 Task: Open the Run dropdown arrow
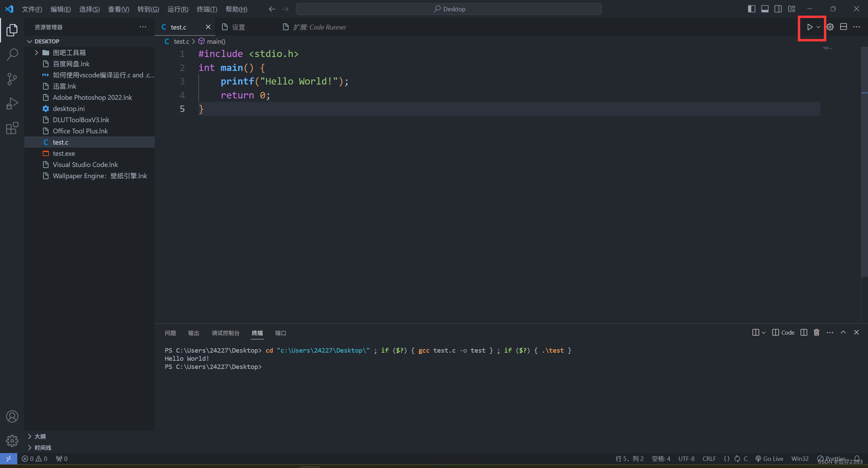[x=818, y=27]
